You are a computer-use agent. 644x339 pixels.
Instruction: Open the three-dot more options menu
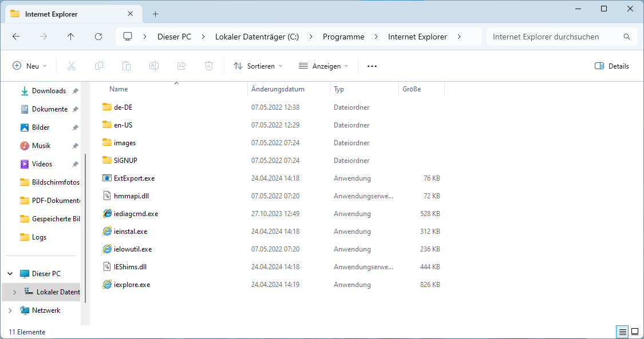coord(372,66)
